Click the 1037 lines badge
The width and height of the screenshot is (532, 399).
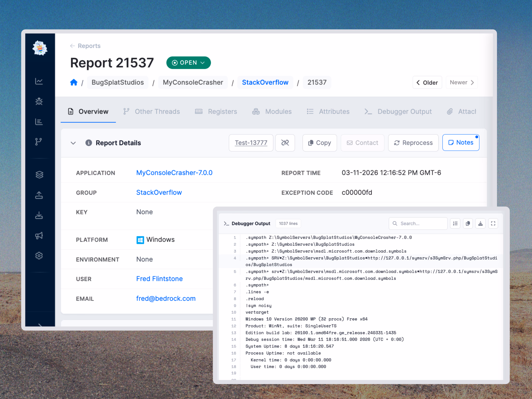point(288,223)
